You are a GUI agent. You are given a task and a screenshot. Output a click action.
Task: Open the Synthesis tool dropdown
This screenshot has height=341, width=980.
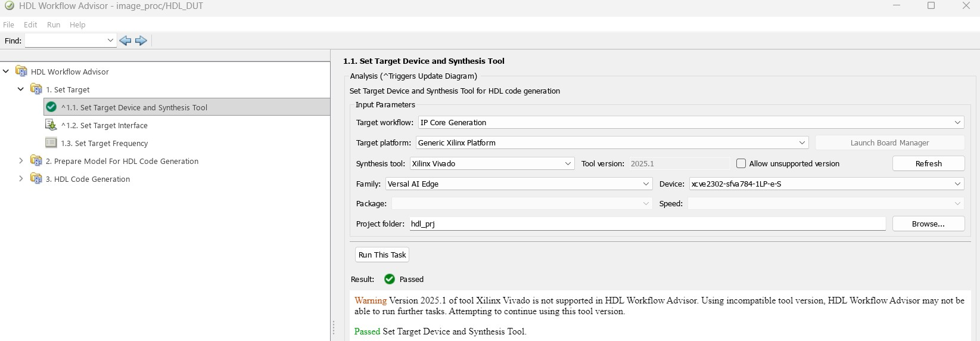point(492,163)
